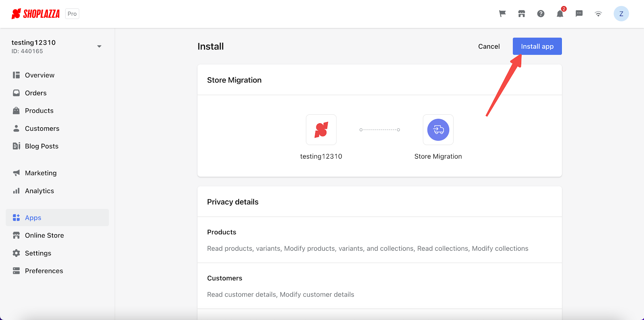
Task: Click the Analytics bar chart icon
Action: pyautogui.click(x=16, y=191)
